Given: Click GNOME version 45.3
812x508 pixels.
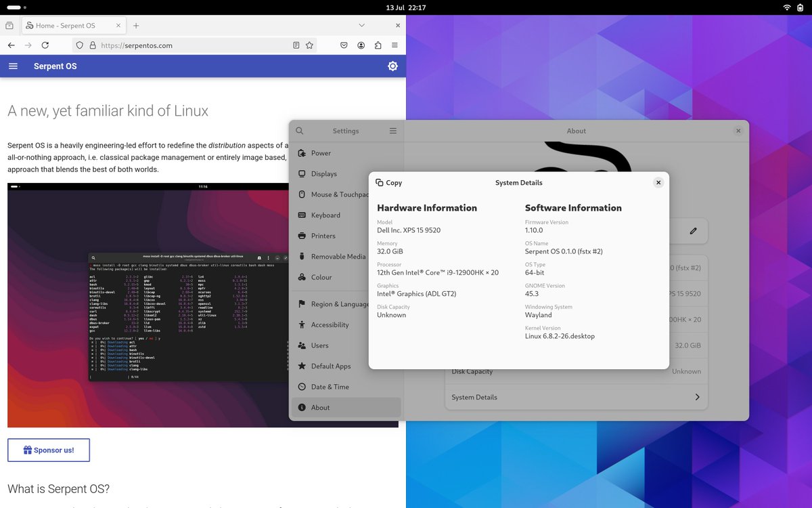Looking at the screenshot, I should [x=532, y=293].
